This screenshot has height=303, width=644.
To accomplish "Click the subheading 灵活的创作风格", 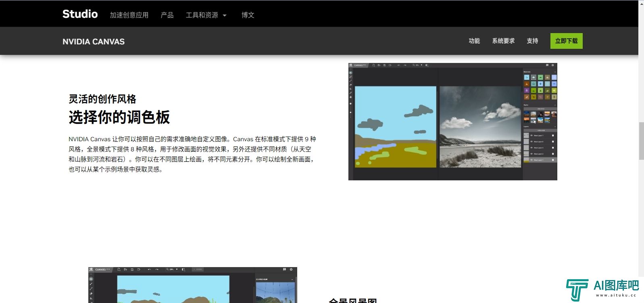I will (102, 99).
